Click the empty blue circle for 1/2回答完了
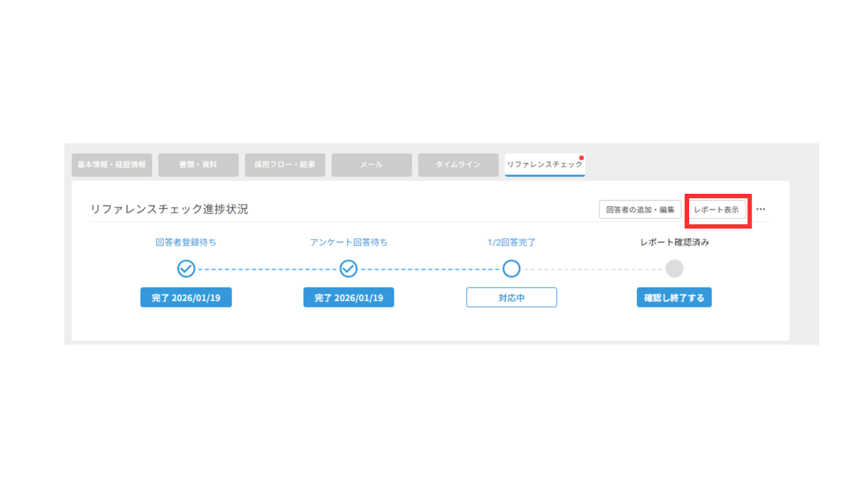868x488 pixels. point(511,268)
